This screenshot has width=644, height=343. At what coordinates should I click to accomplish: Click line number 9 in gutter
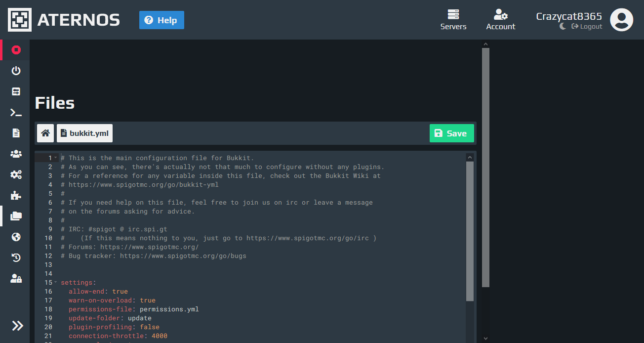[x=50, y=229]
